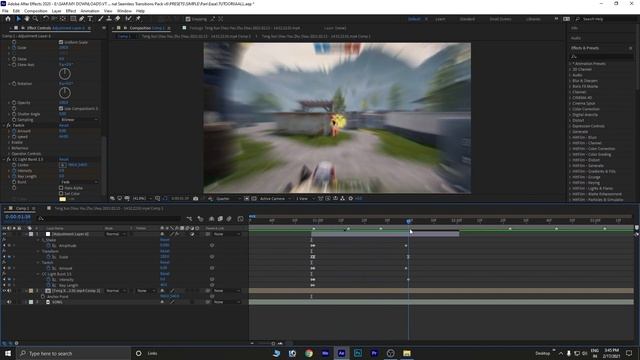Click the Windows Start button

point(8,353)
